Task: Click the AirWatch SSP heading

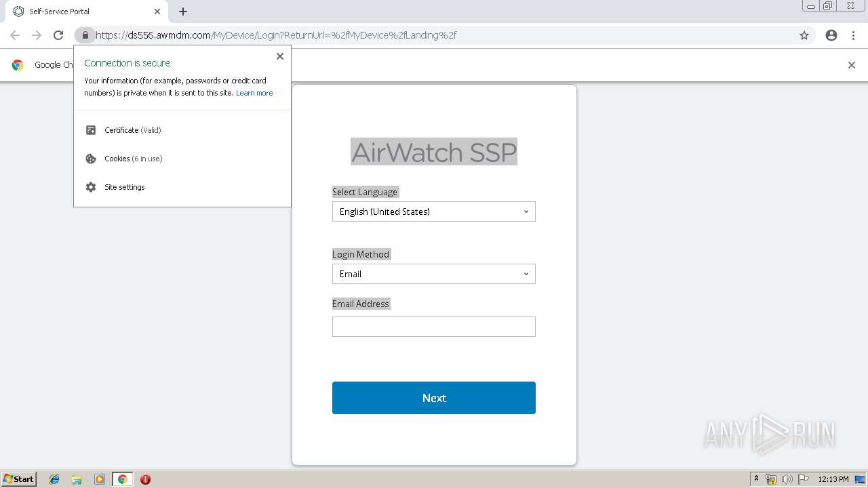Action: click(x=434, y=152)
